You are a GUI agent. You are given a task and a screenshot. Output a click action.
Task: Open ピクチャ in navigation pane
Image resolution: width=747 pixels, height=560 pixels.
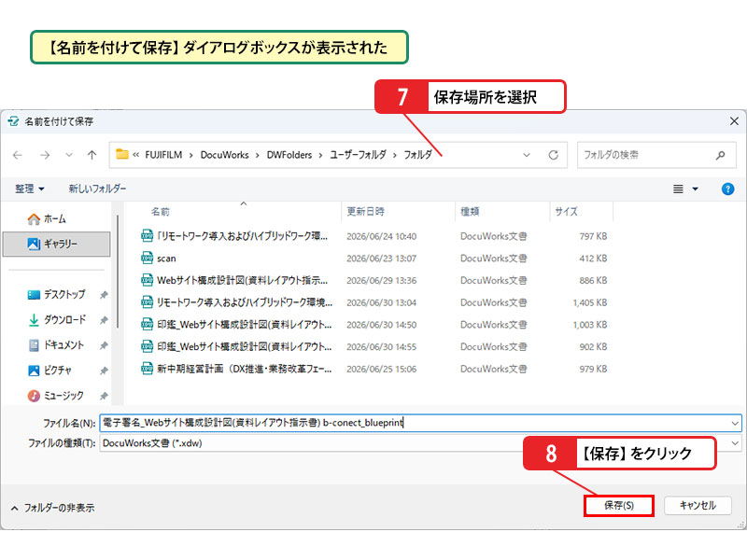click(x=49, y=371)
